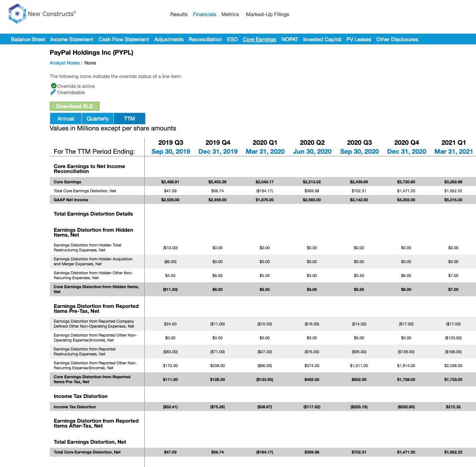Image resolution: width=476 pixels, height=467 pixels.
Task: Select the GAAP Net Income row label
Action: (x=71, y=200)
